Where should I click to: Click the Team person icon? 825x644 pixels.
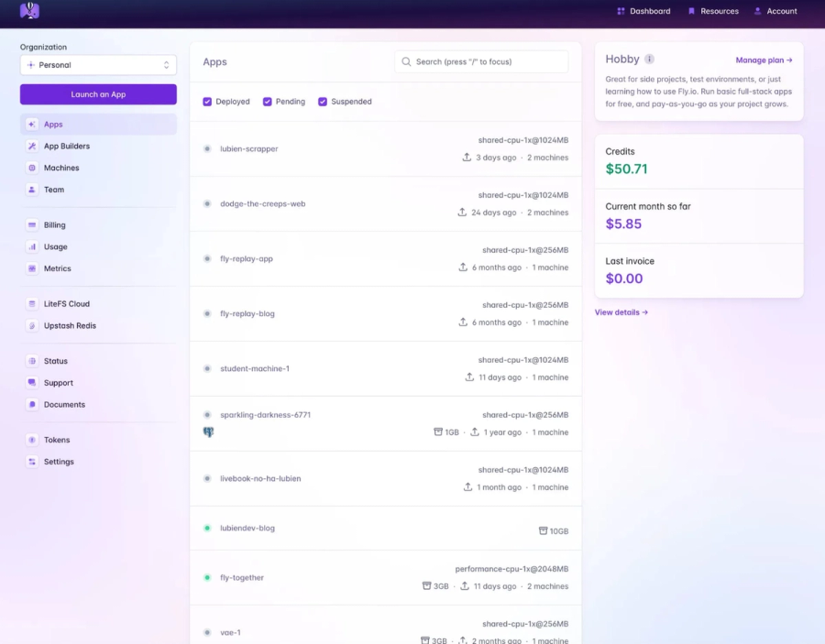tap(32, 190)
